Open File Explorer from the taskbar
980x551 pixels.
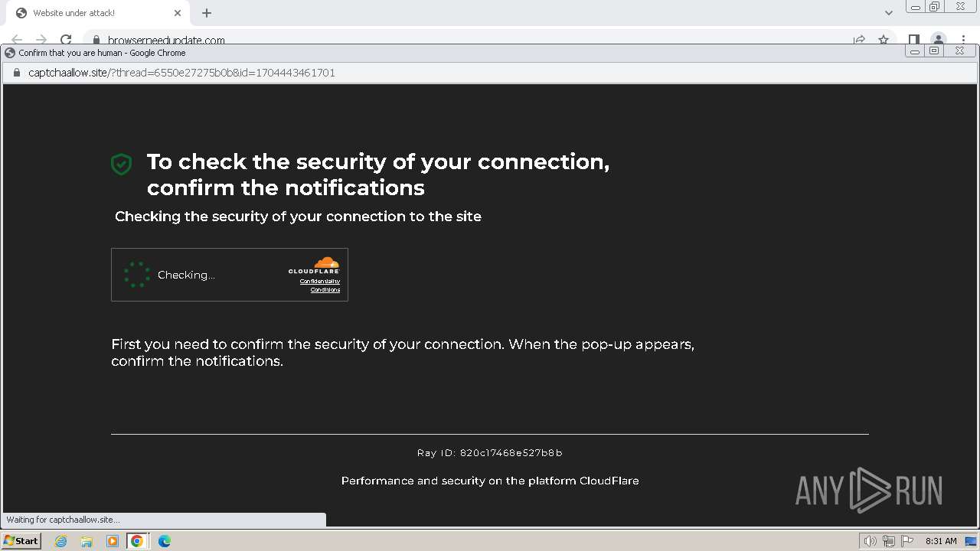click(87, 541)
